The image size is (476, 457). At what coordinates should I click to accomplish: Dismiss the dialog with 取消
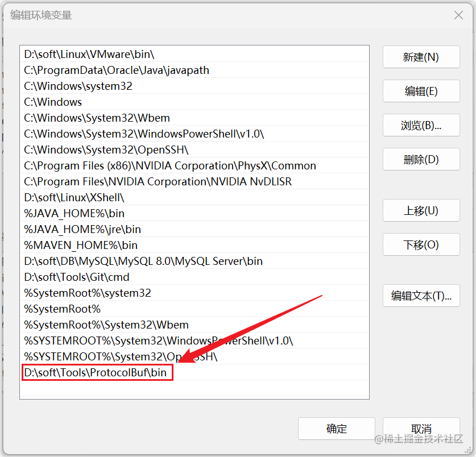click(421, 429)
